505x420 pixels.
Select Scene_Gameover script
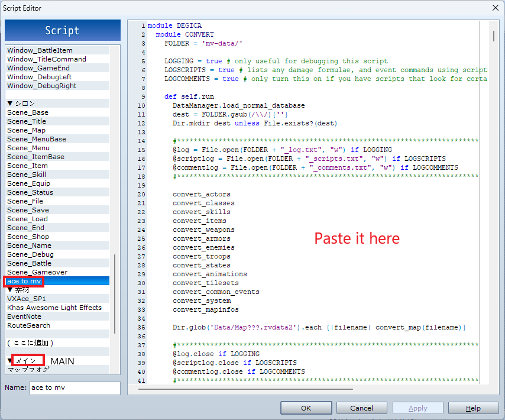tap(57, 272)
